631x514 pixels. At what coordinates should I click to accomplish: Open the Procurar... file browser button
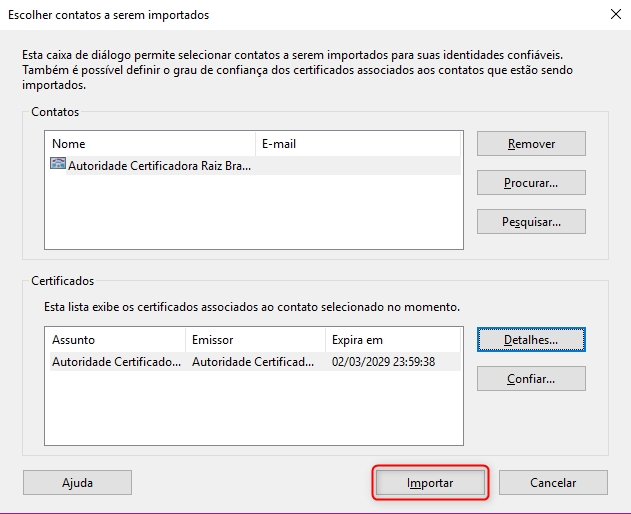tap(531, 183)
